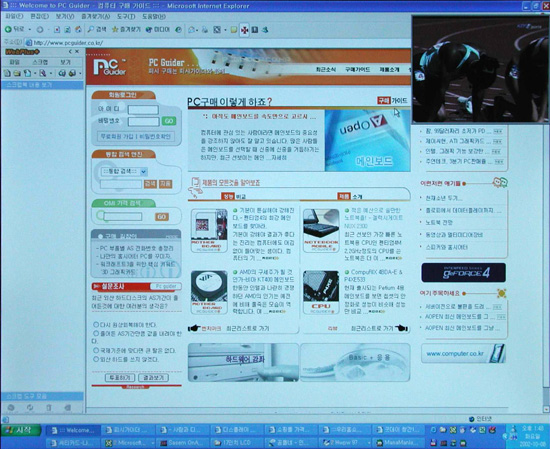The width and height of the screenshot is (550, 449).
Task: Open the 도구(T) menu
Action: [x=126, y=16]
